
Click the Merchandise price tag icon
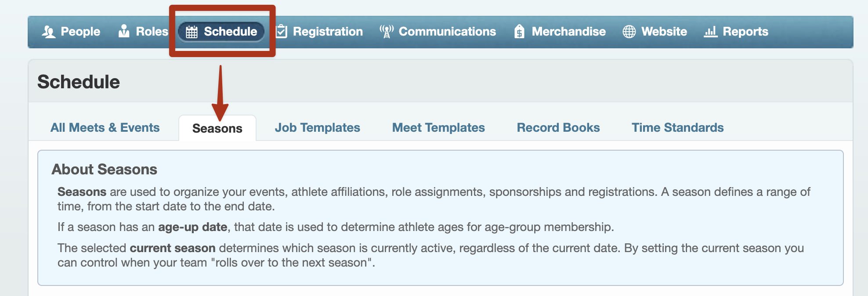[x=519, y=31]
